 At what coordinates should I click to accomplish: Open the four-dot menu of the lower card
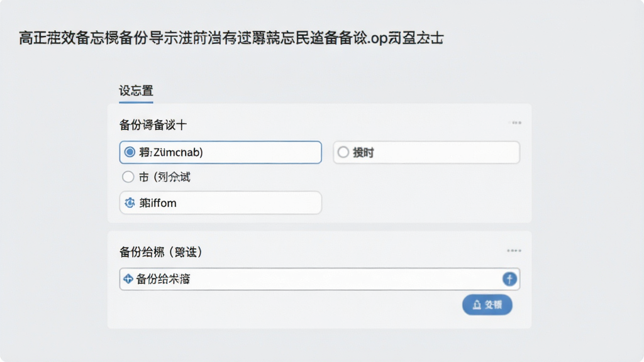514,250
